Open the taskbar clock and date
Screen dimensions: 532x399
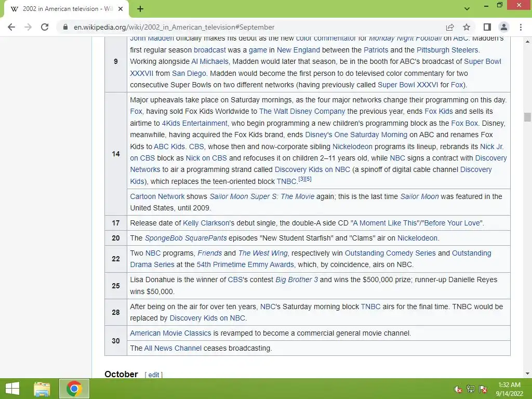point(509,389)
